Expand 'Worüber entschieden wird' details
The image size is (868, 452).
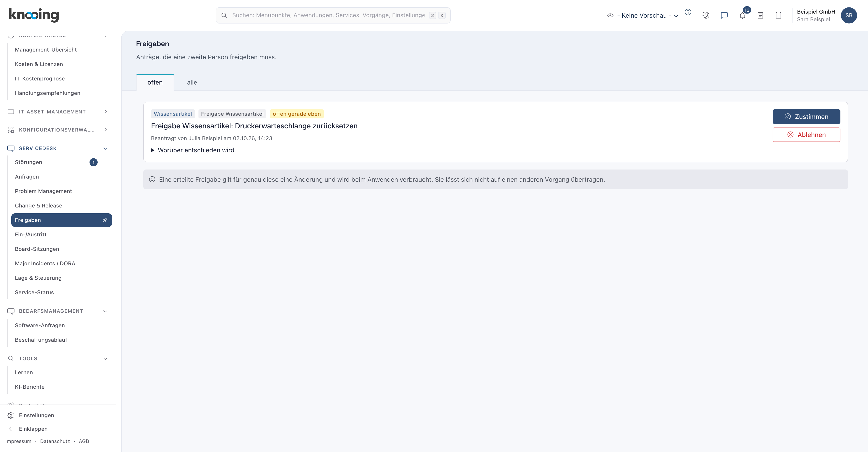[x=193, y=150]
